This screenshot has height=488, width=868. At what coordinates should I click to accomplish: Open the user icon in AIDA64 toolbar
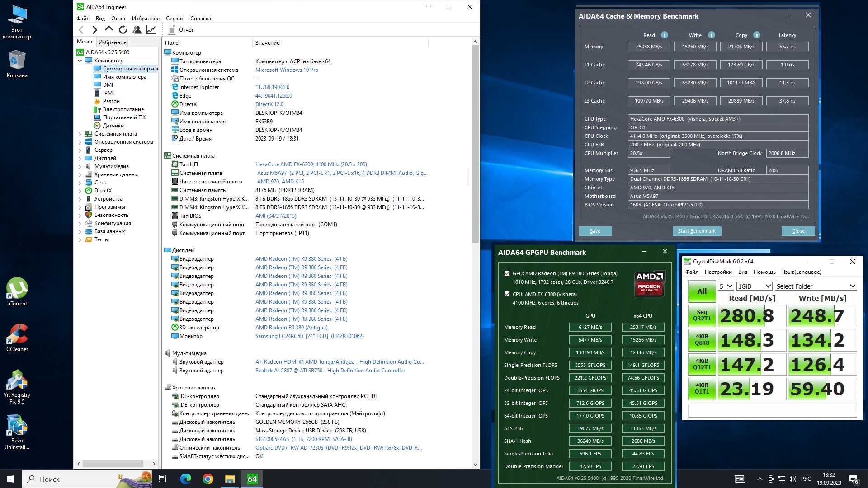pos(137,30)
